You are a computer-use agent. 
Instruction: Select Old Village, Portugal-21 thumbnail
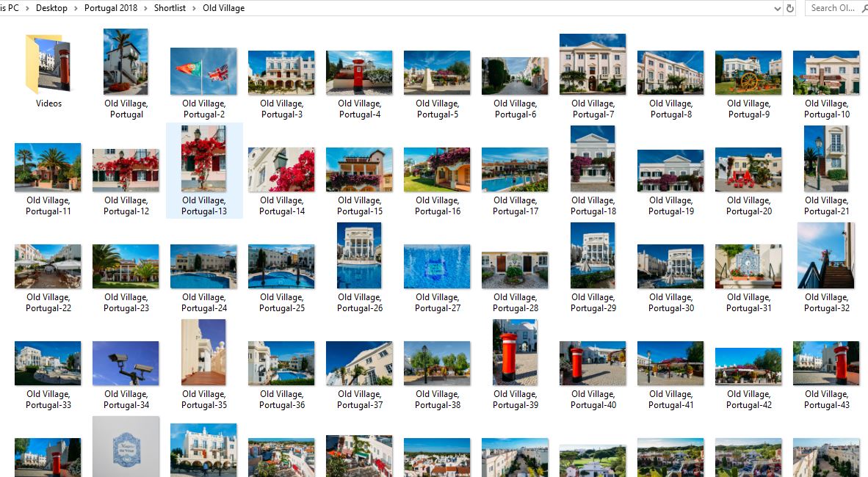826,159
